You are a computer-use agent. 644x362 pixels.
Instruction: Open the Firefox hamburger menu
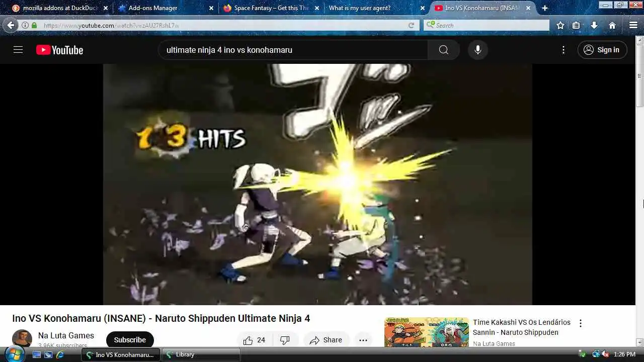click(633, 25)
